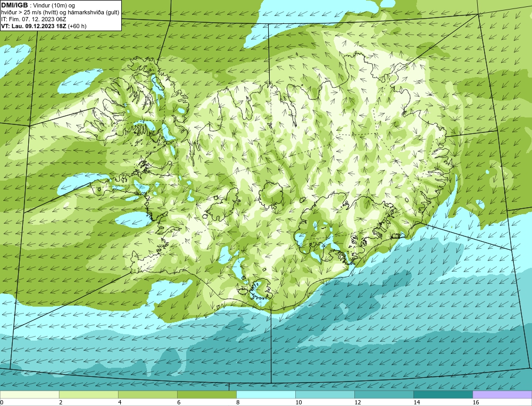Click the 'VT: Lau. 09.12.2023 18Z' text
Screen dimensions: 532x406
34,26
